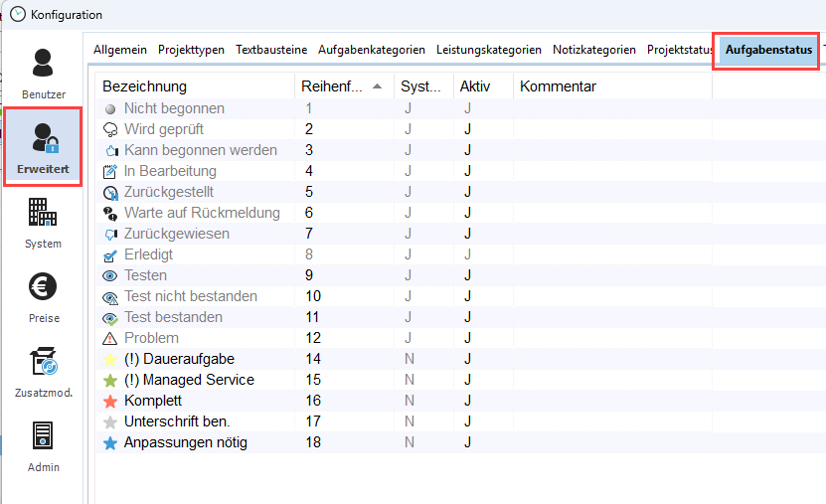Switch to the Allgemein tab
The width and height of the screenshot is (826, 504).
click(x=120, y=50)
